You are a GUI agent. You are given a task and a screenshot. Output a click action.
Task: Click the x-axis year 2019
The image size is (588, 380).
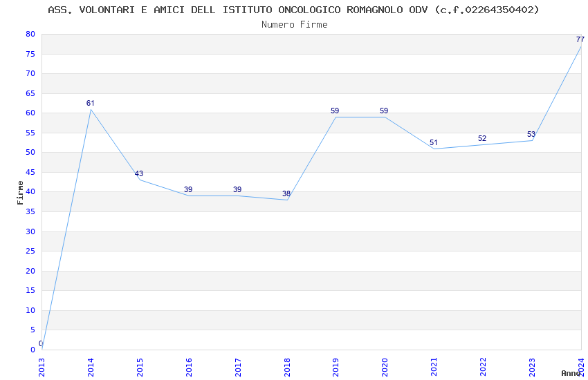(x=336, y=367)
